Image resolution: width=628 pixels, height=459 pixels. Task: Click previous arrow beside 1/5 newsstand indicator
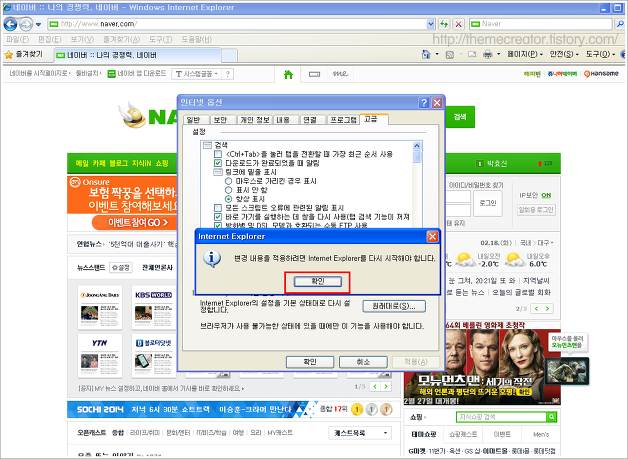375,387
